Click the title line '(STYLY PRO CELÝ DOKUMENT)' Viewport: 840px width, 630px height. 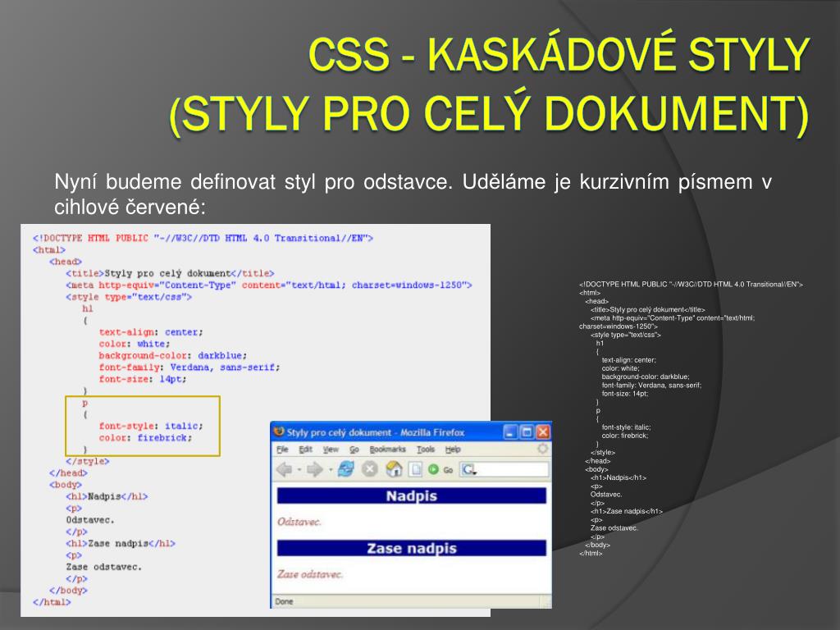click(x=489, y=114)
